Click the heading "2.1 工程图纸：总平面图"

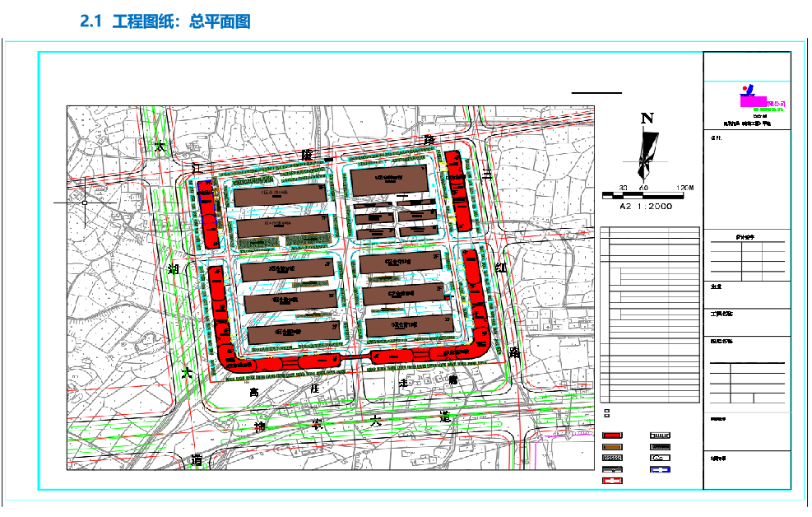point(165,22)
